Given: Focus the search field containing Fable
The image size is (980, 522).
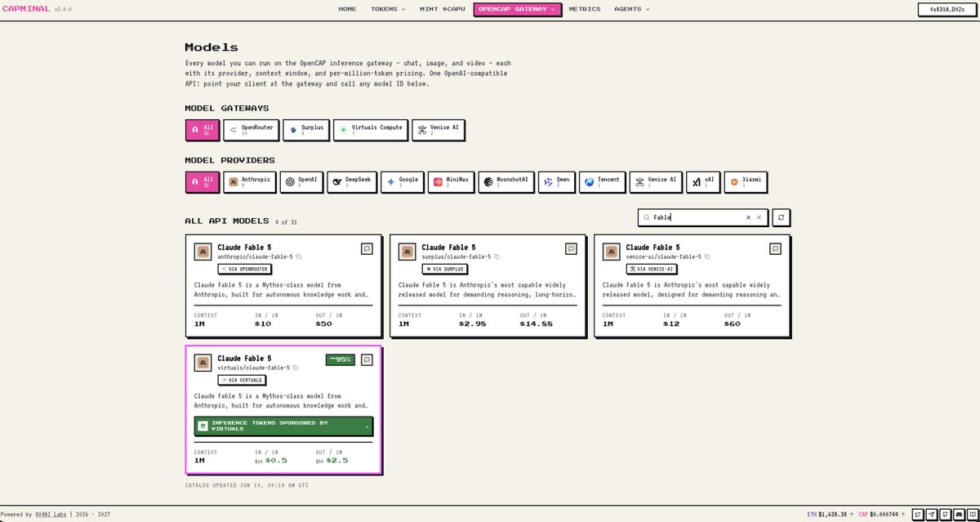Looking at the screenshot, I should [702, 217].
